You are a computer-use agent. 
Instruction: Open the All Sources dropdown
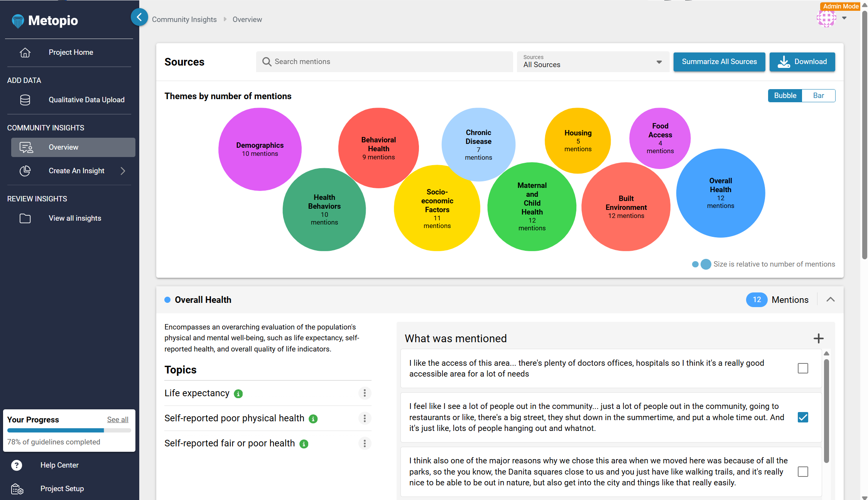pyautogui.click(x=593, y=62)
